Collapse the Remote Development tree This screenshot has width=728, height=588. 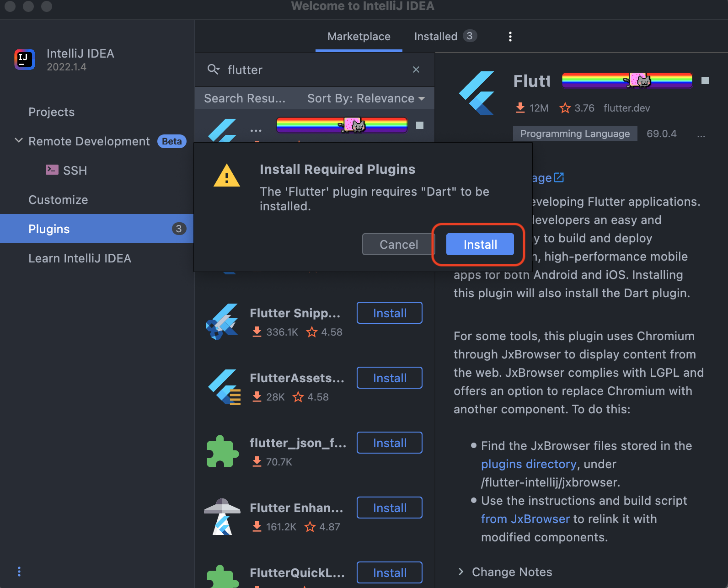pyautogui.click(x=19, y=141)
